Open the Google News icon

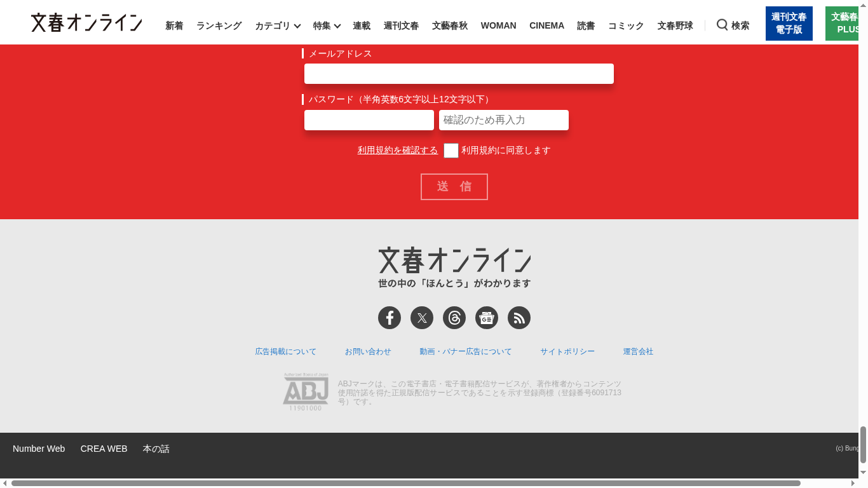(x=487, y=318)
